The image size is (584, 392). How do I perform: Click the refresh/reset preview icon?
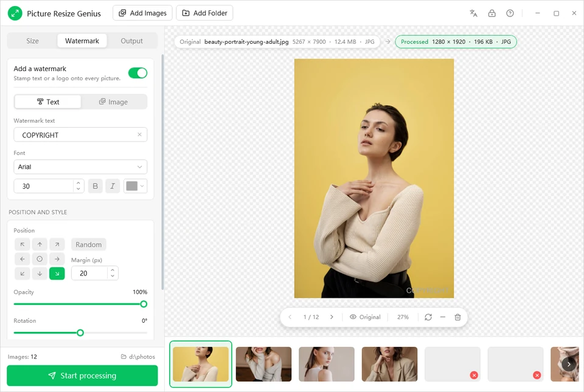428,317
